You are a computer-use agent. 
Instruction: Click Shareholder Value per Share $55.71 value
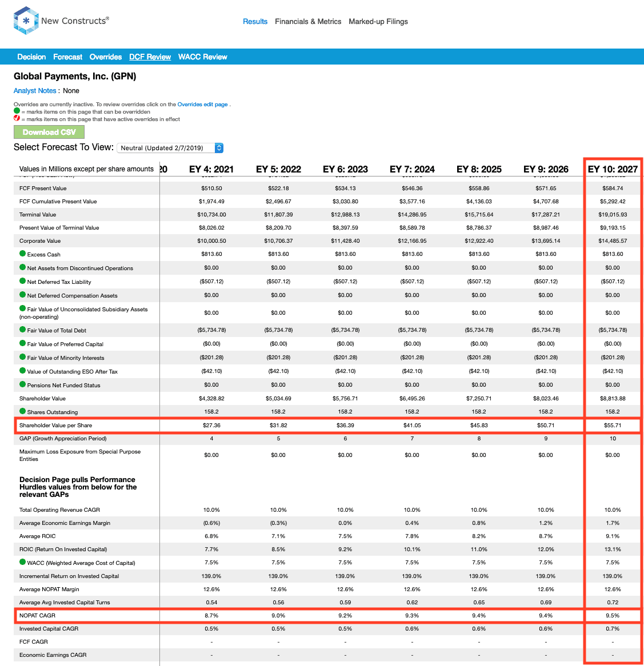click(613, 425)
